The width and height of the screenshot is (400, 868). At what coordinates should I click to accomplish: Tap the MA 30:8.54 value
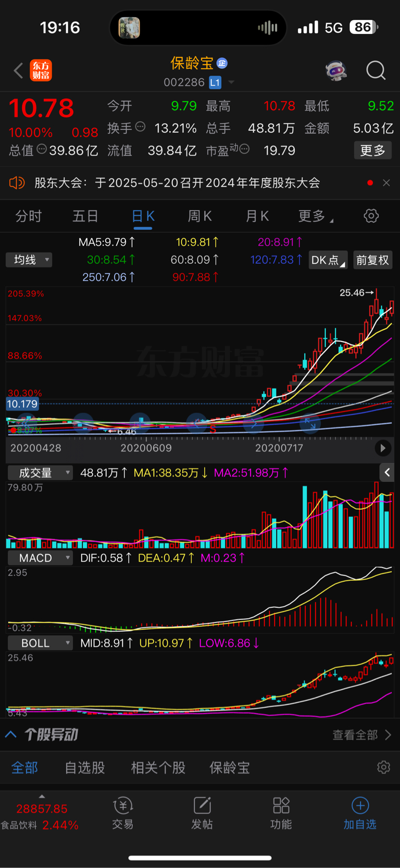click(x=111, y=260)
